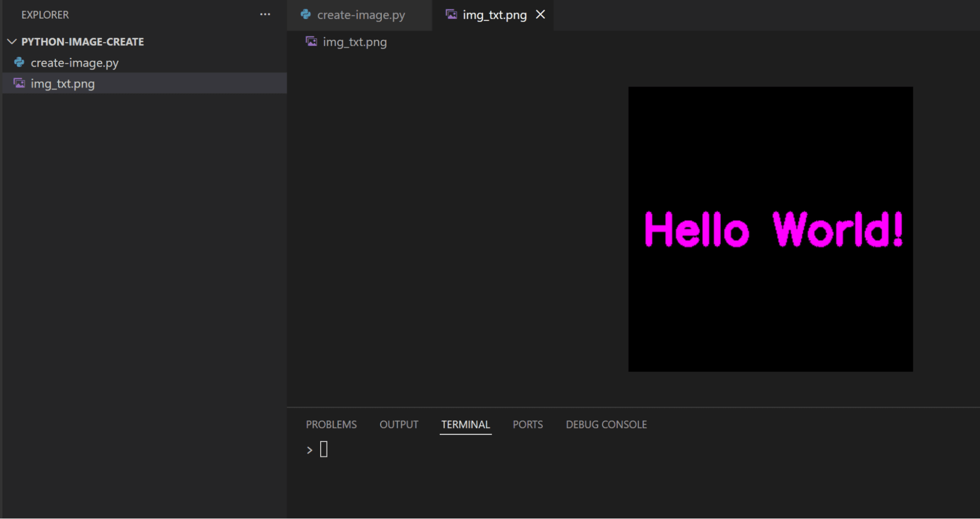Select the TERMINAL panel tab
The width and height of the screenshot is (980, 519).
[465, 424]
